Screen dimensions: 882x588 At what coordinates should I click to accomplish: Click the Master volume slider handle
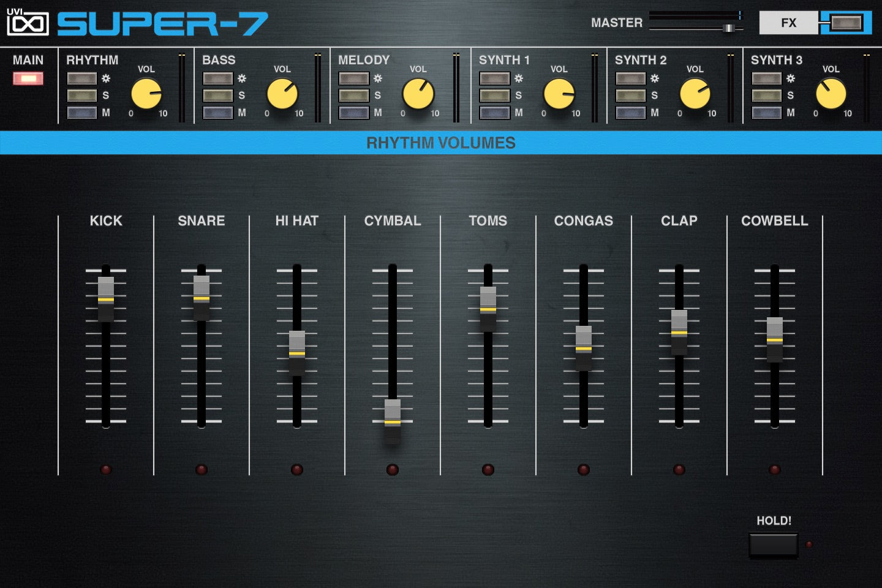click(x=728, y=28)
